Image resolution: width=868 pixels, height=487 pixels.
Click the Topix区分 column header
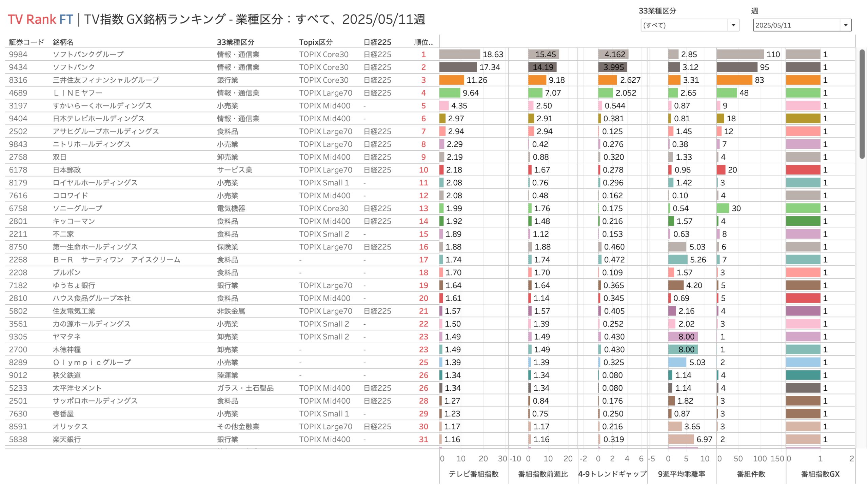pyautogui.click(x=315, y=42)
